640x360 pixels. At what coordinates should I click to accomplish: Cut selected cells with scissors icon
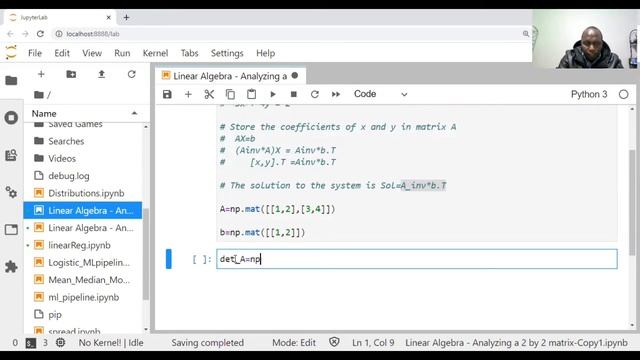209,94
